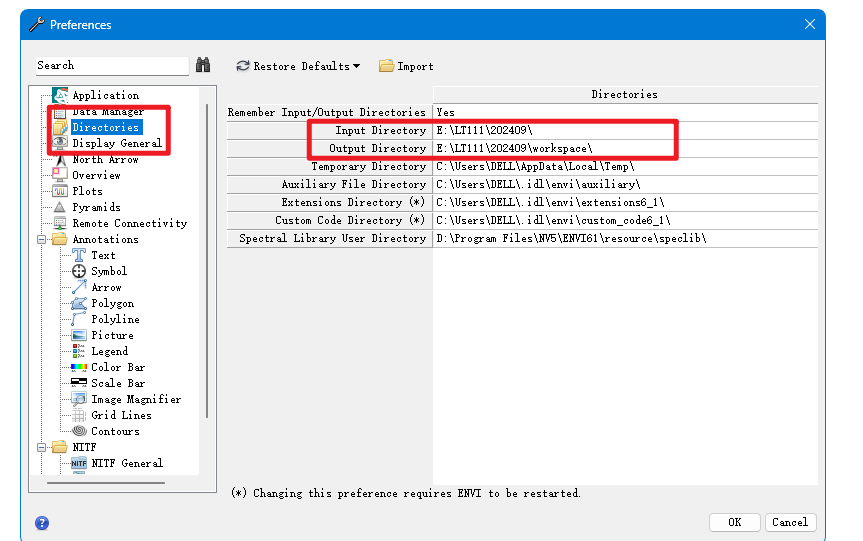Click the Overview icon
This screenshot has height=541, width=863.
[60, 175]
